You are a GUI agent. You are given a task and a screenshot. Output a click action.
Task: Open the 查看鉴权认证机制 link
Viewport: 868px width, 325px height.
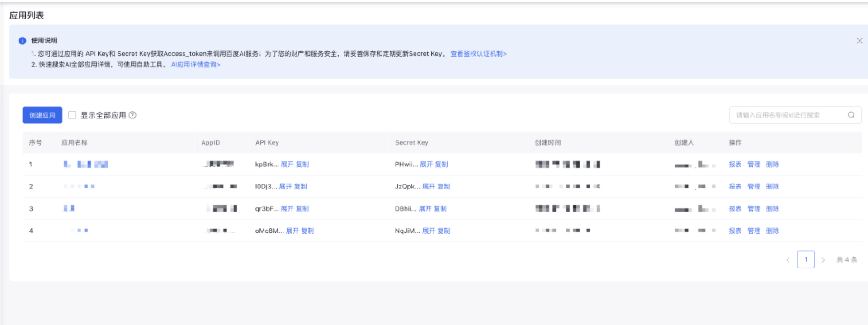(x=478, y=54)
